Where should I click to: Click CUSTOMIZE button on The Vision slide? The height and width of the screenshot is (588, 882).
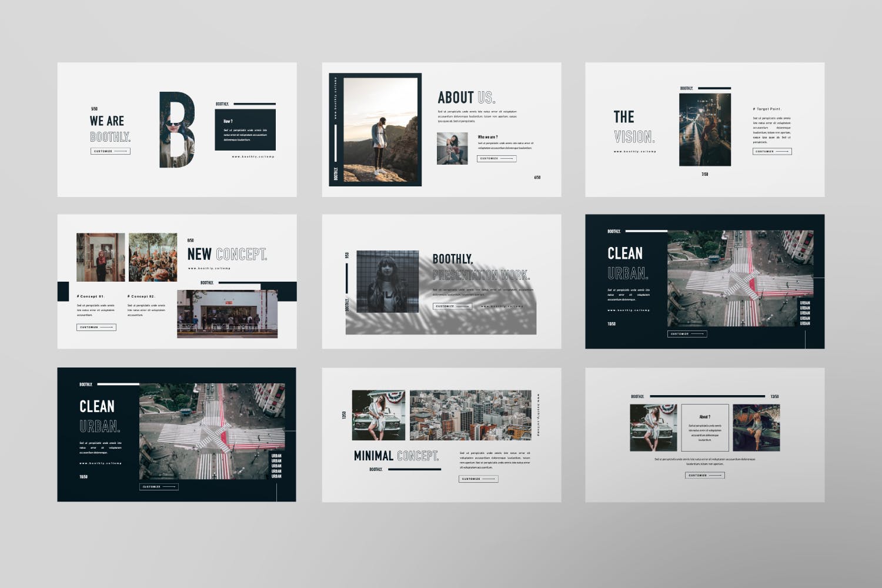[772, 151]
